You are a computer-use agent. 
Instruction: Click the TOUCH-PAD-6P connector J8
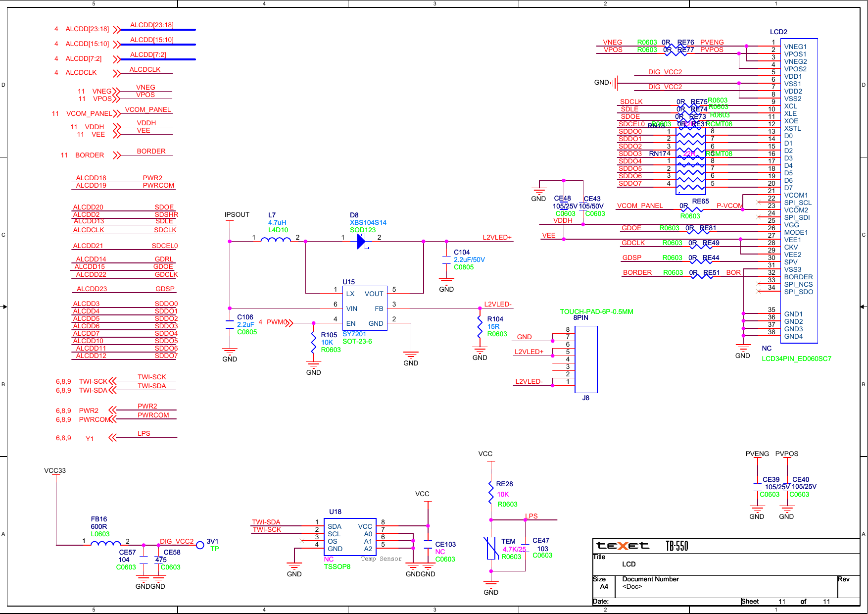click(586, 359)
